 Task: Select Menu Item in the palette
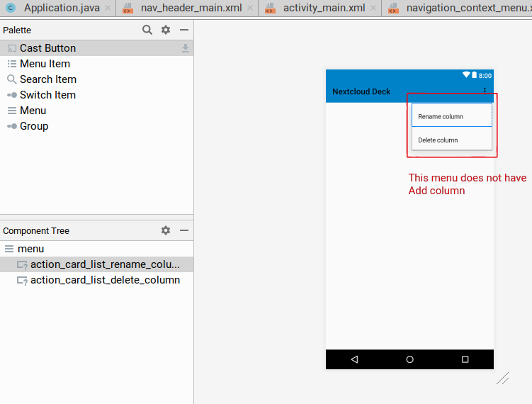[x=97, y=64]
